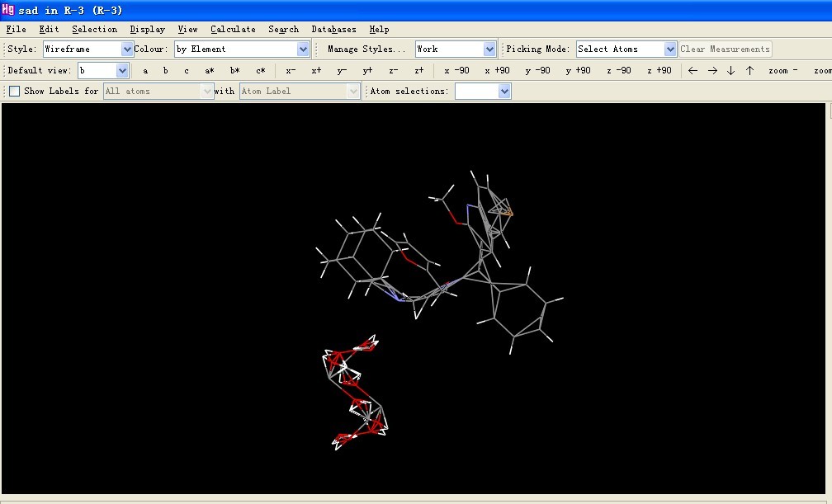Open the Default view dropdown
The height and width of the screenshot is (504, 832).
coord(122,71)
